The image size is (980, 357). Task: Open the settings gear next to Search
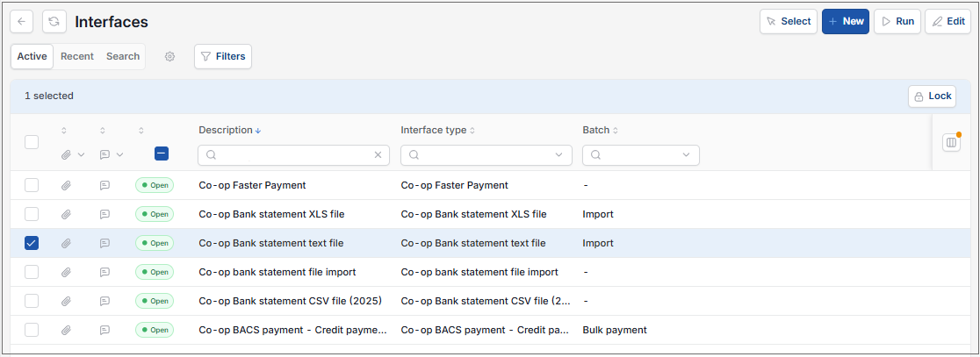(x=170, y=57)
